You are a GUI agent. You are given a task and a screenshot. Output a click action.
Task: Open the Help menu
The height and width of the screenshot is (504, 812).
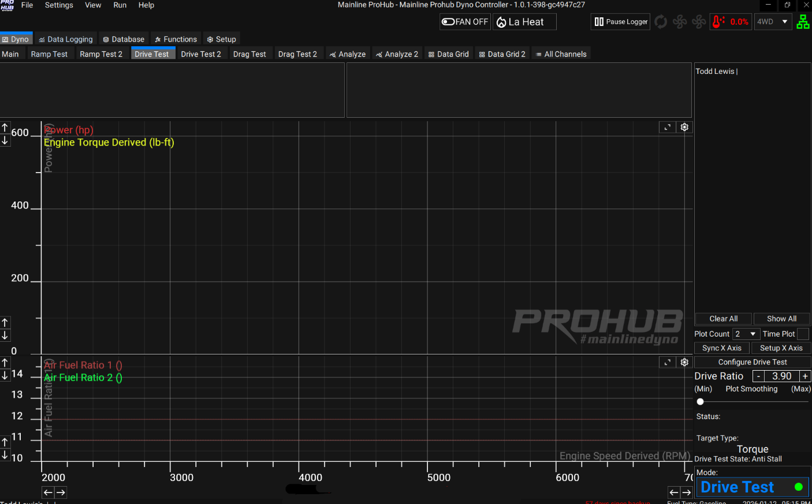146,5
